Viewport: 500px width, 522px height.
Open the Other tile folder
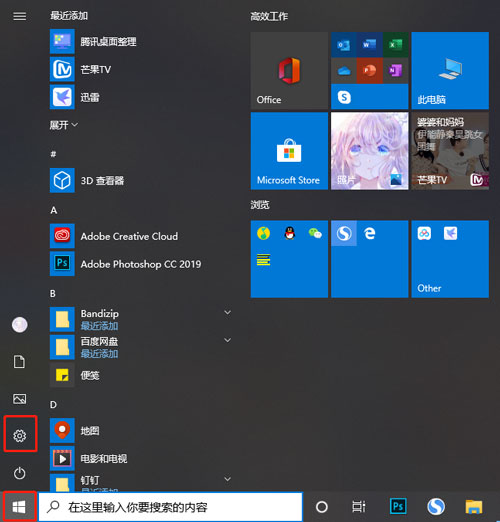(x=450, y=259)
